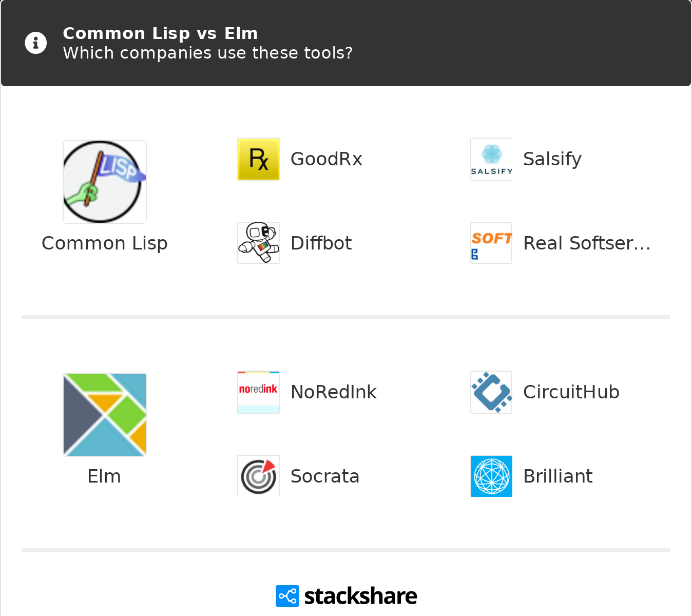The image size is (692, 616).
Task: Click the Real Softservice SOFT logo
Action: (x=491, y=243)
